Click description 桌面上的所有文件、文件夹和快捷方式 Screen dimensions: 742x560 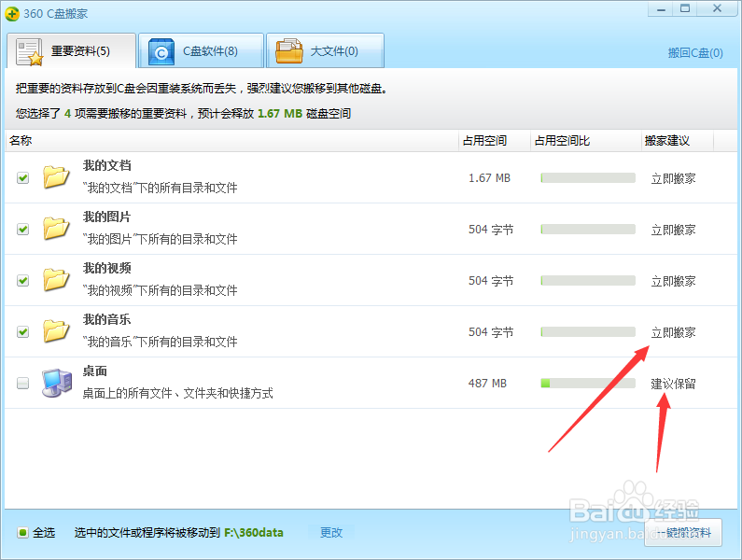178,393
